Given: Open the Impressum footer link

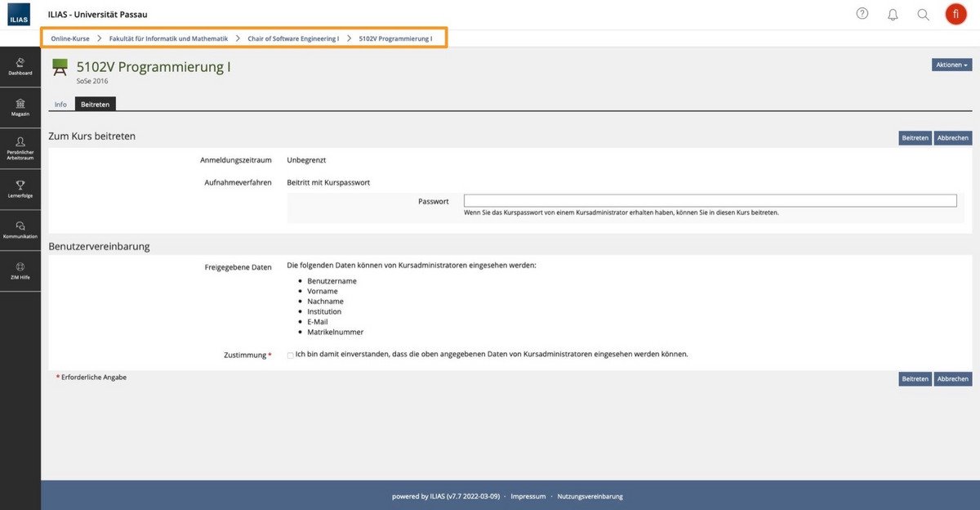Looking at the screenshot, I should coord(528,496).
